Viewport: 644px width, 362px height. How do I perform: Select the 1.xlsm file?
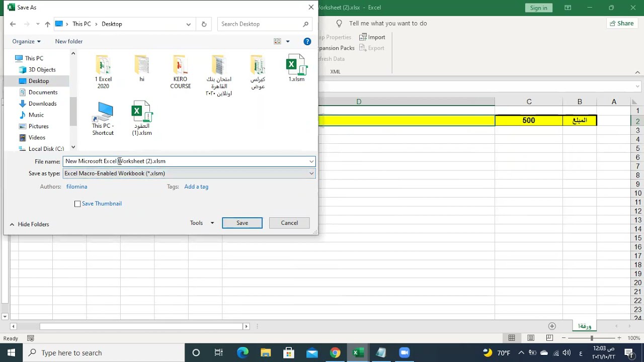296,68
